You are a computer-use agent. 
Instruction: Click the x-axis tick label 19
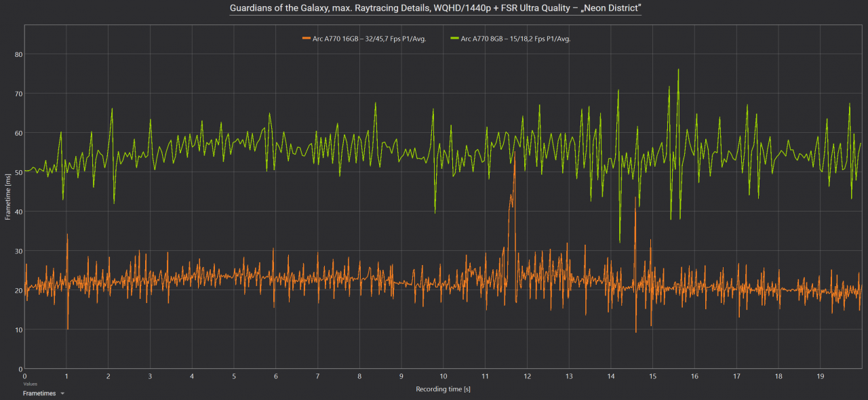[821, 376]
